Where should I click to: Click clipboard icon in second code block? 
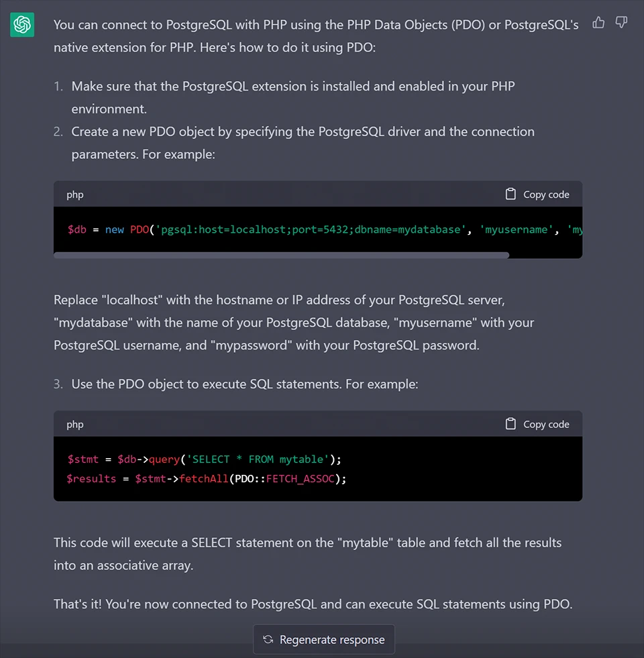tap(511, 424)
